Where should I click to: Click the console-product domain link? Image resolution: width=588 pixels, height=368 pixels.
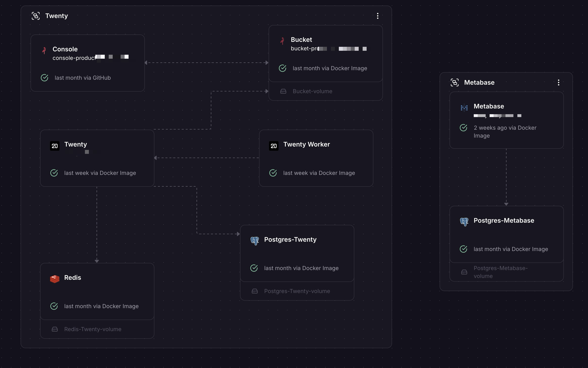pos(91,58)
